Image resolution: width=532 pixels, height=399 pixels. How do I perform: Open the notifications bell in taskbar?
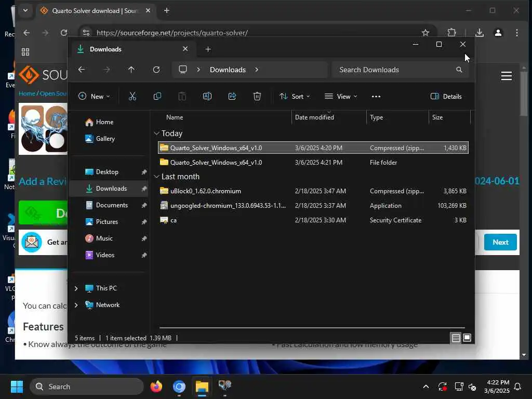518,387
